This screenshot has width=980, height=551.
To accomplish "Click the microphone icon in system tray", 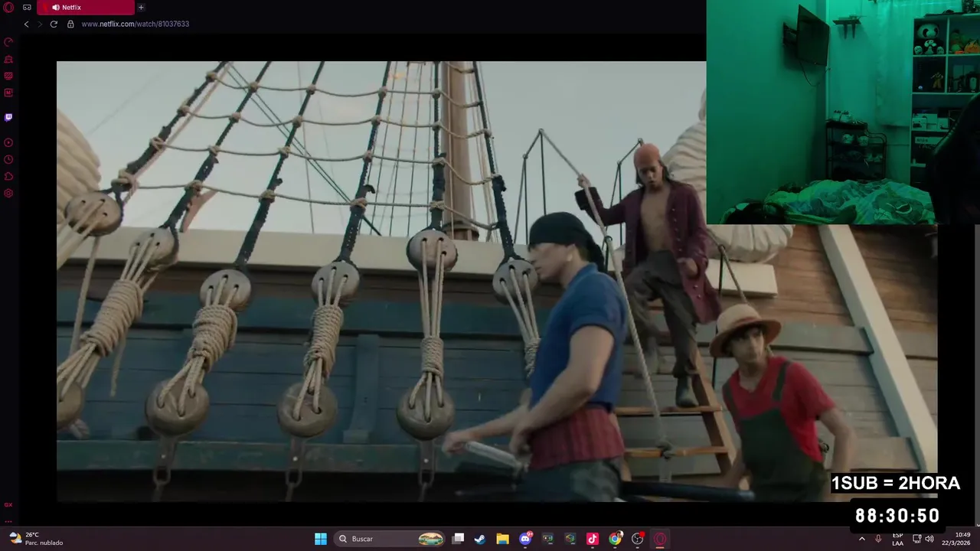I will tap(878, 539).
